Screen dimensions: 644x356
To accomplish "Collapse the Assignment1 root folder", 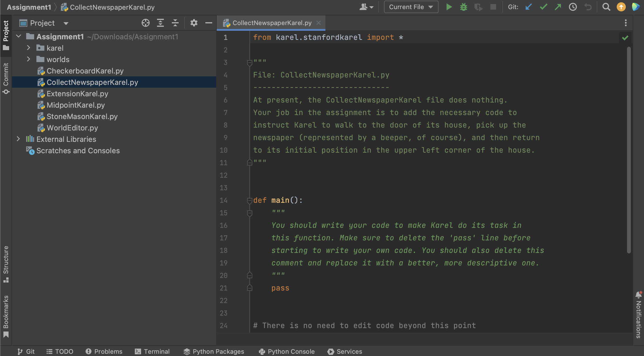I will 18,36.
